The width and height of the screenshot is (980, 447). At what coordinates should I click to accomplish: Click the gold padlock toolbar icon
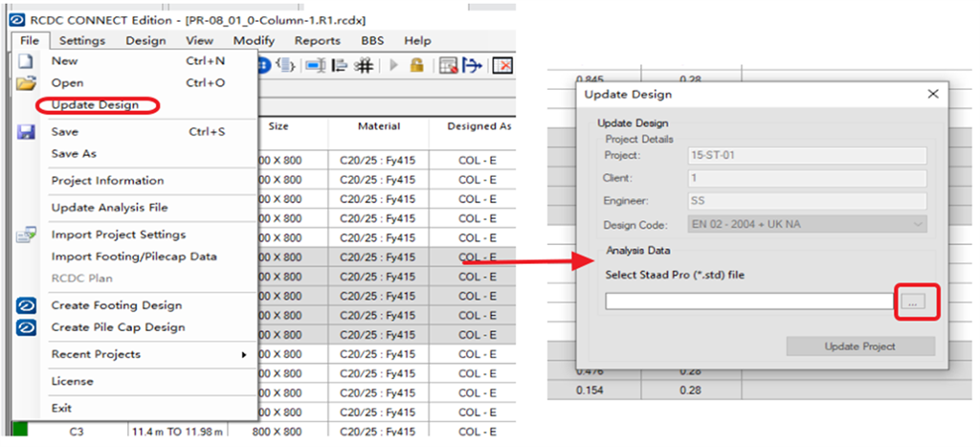(x=417, y=65)
